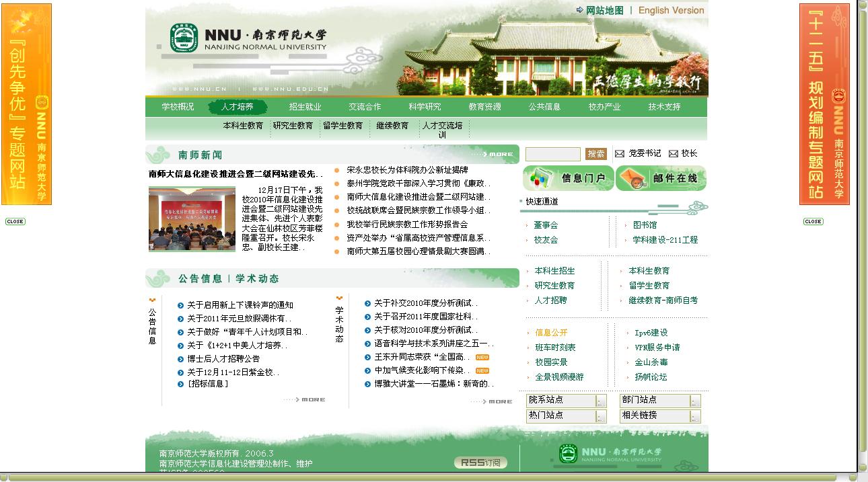Open 关于召开2011年度国家社科 item
This screenshot has width=868, height=482.
tap(427, 317)
